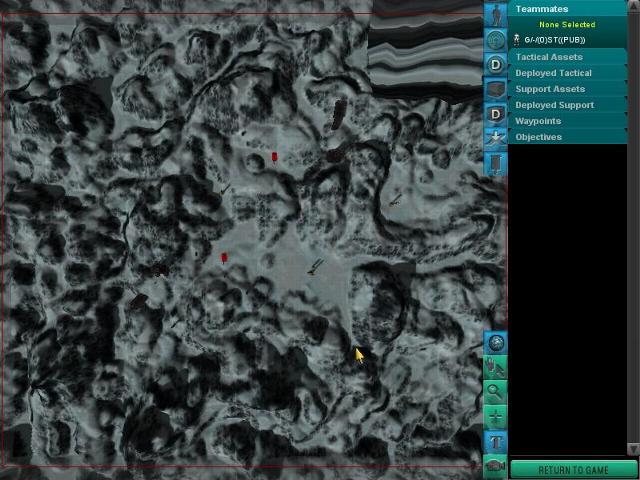Click the None Selected status text
The height and width of the screenshot is (480, 640).
(567, 24)
